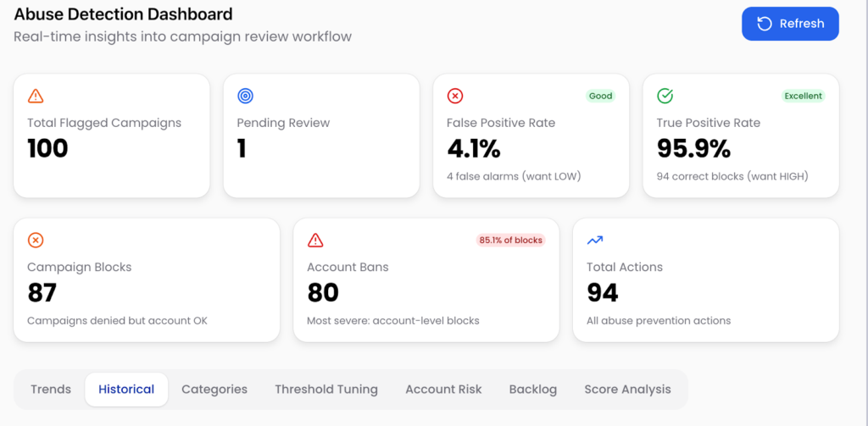
Task: Click the 85.1% of blocks badge
Action: click(510, 240)
